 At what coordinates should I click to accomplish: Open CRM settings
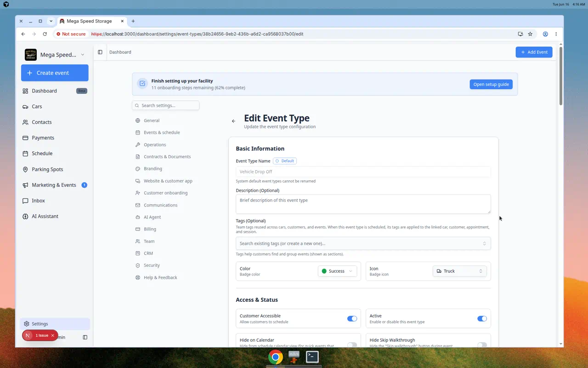tap(148, 253)
